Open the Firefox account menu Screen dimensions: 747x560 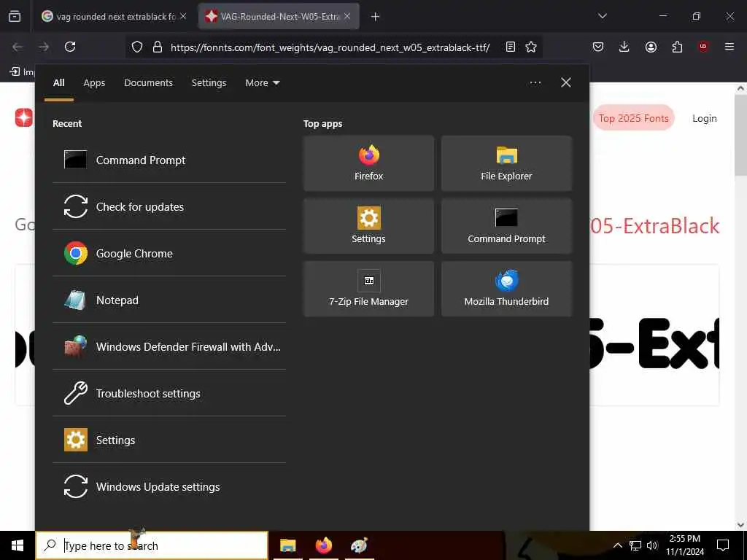pos(651,47)
